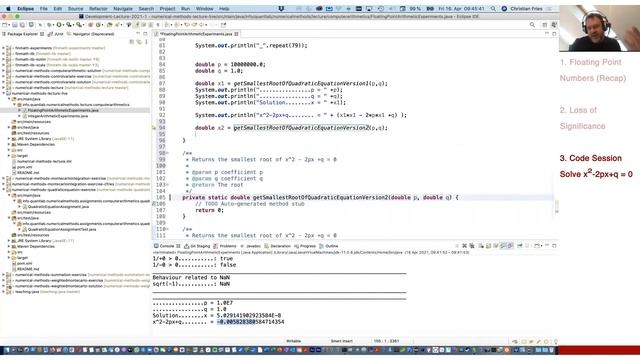640x360 pixels.
Task: Switch to the Problems tab
Action: tap(226, 246)
